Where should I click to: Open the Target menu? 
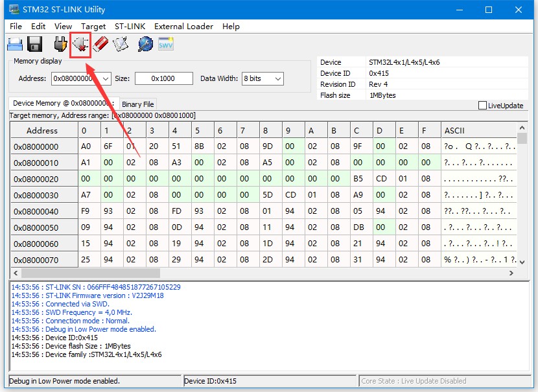[x=93, y=27]
